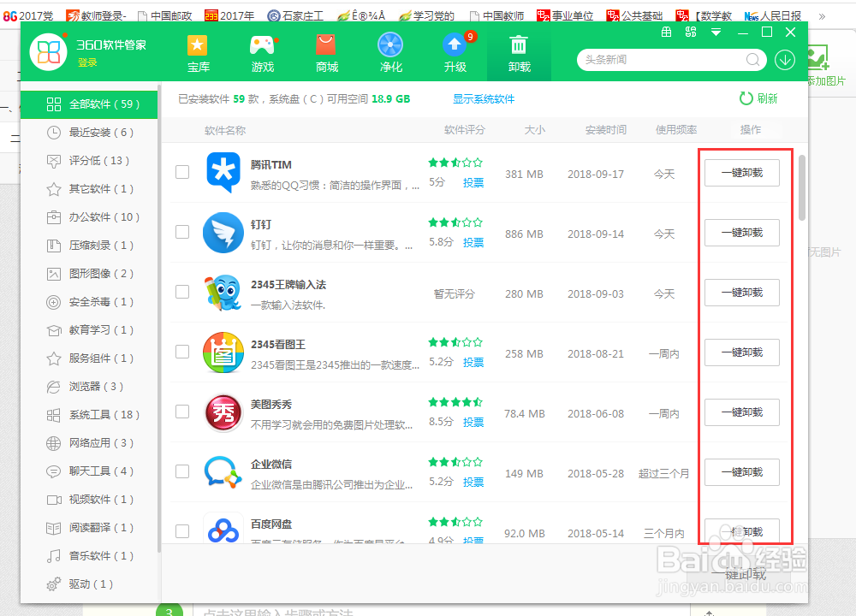The image size is (856, 616).
Task: Click the search magnifier in the news box
Action: tap(753, 61)
